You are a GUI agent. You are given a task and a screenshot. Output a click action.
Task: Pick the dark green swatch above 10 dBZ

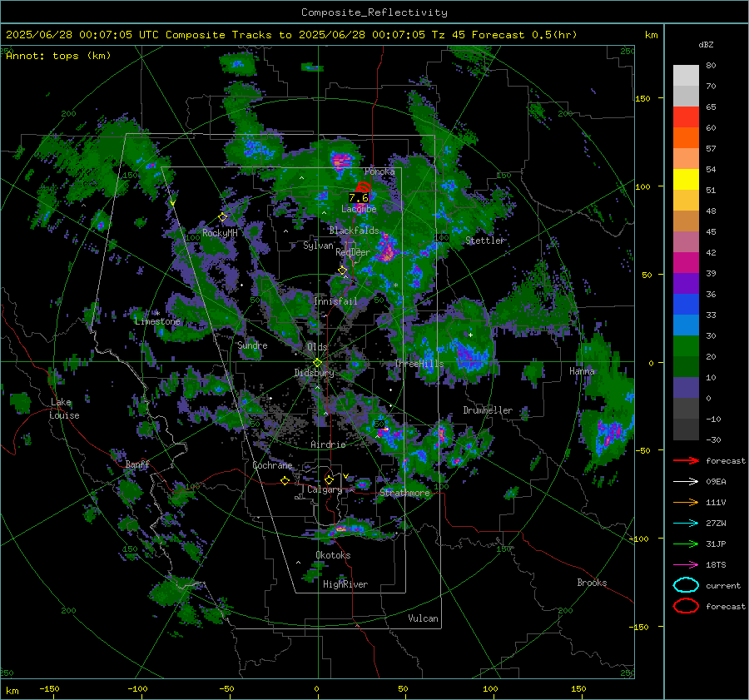coord(686,366)
